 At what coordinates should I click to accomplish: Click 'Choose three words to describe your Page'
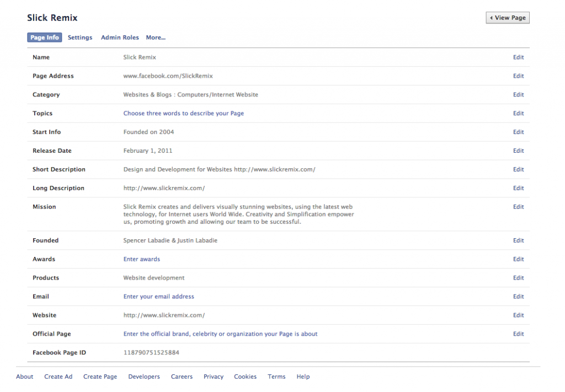click(x=183, y=114)
